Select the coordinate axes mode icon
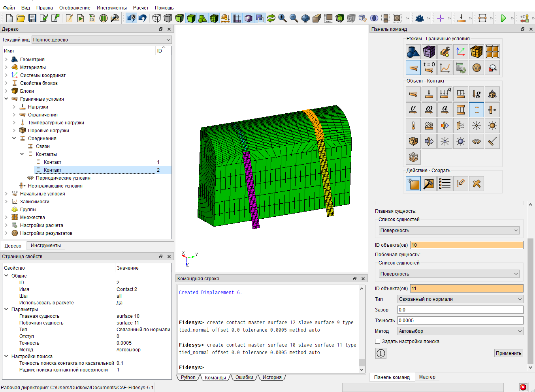The image size is (535, 392). tap(461, 52)
